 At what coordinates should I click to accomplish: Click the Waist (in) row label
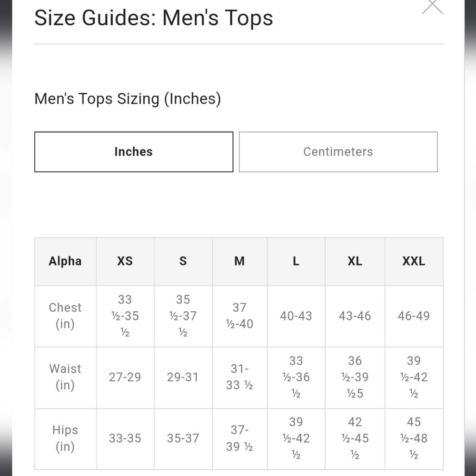pos(65,377)
